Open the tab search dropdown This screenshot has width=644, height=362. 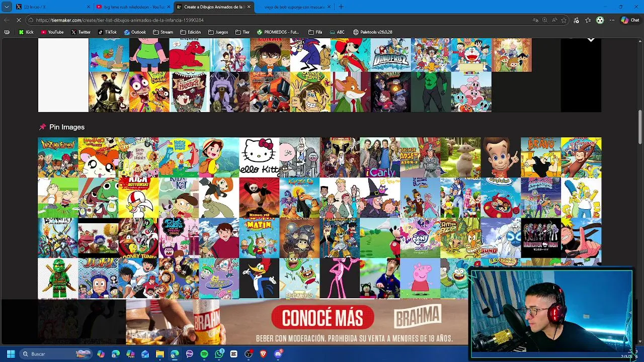click(x=7, y=7)
